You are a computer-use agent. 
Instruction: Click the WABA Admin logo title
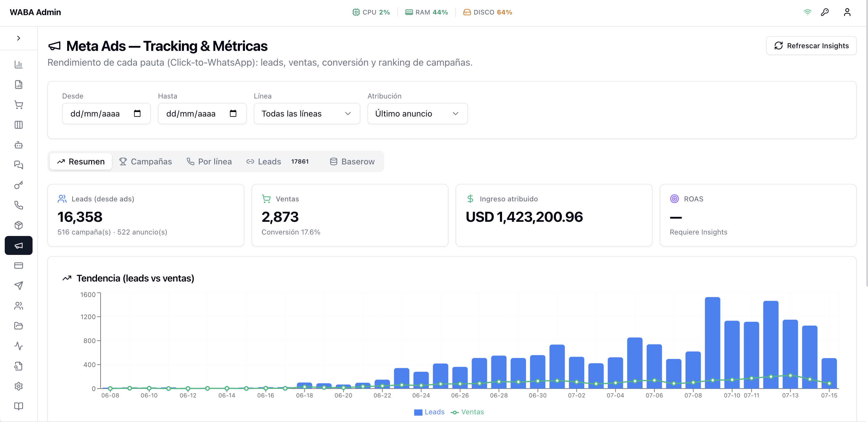click(36, 12)
